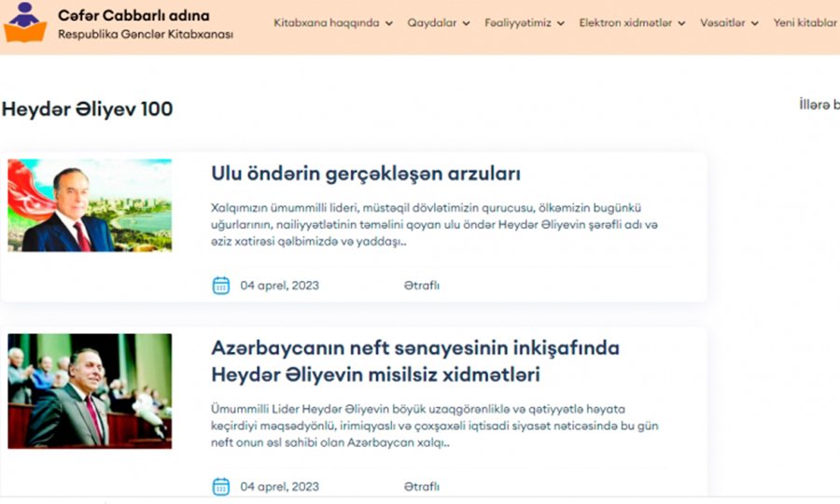Click calendar icon of neft sənayesi article
Screen dimensions: 840x504
coord(220,486)
